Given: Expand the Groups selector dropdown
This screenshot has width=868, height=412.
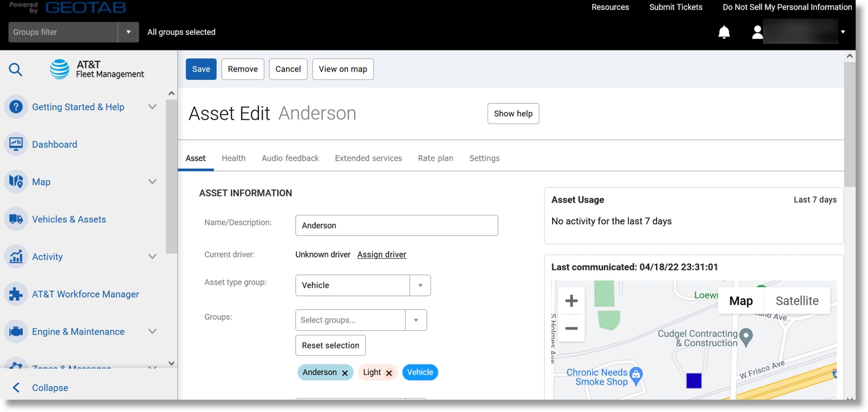Looking at the screenshot, I should tap(416, 320).
